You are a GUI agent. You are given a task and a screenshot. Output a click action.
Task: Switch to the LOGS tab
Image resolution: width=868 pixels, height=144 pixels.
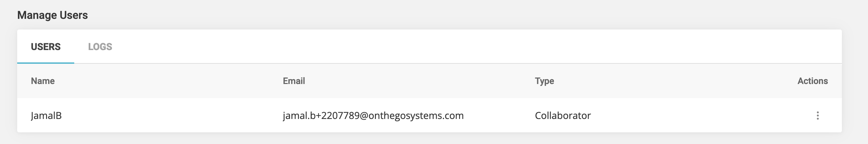click(x=100, y=47)
